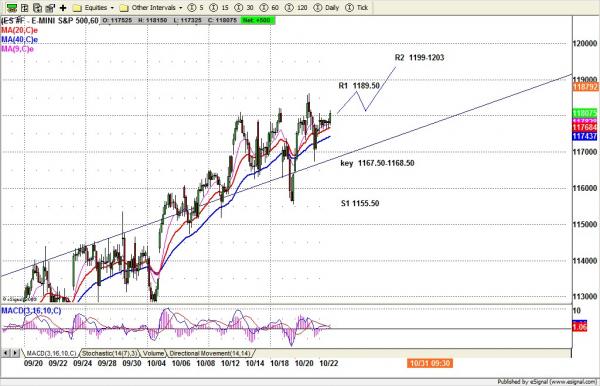The height and width of the screenshot is (386, 600).
Task: Click the key 1167.50-1168.50 annotation
Action: coord(377,163)
